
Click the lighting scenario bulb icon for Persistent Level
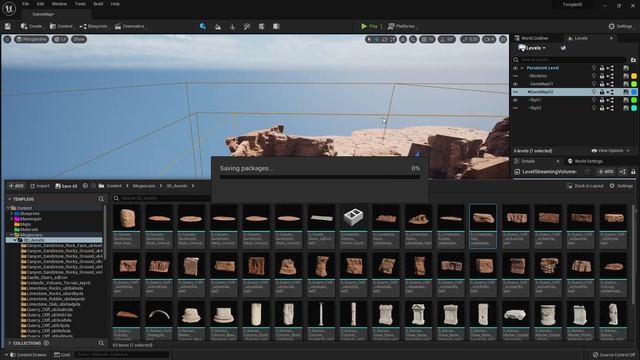[594, 68]
